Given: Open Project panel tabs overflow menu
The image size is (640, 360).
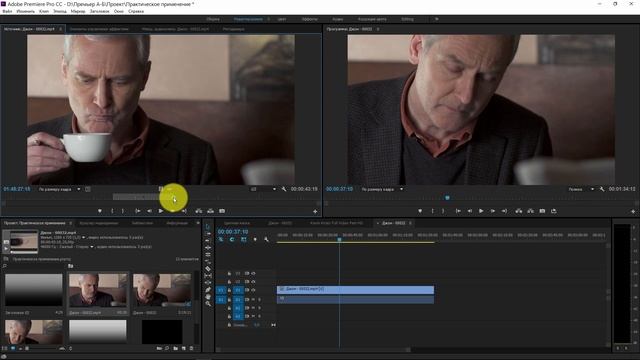Looking at the screenshot, I should pos(198,223).
